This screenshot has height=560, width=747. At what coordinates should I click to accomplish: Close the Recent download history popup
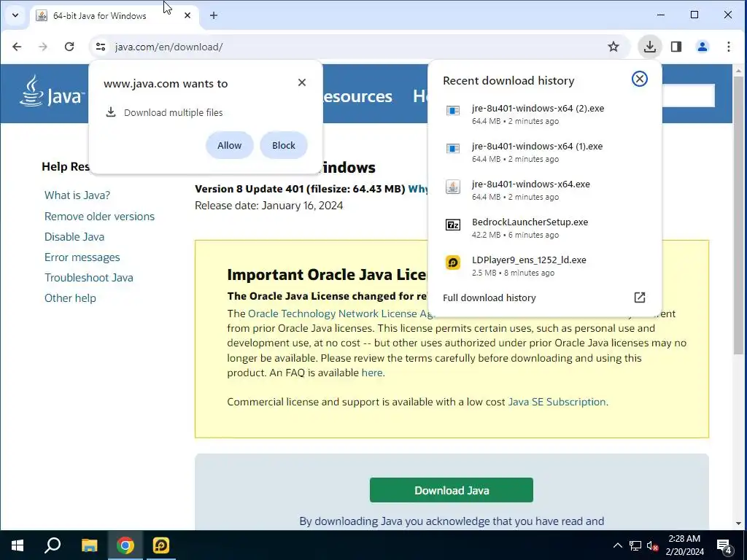pos(639,79)
